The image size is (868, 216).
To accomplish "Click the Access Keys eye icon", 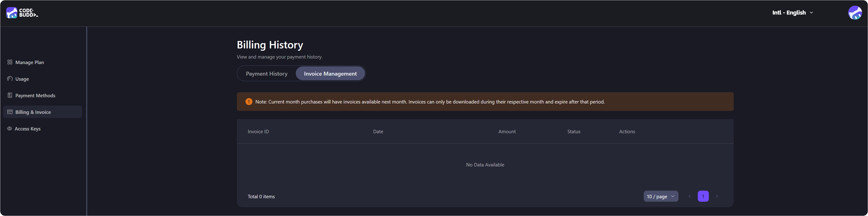I will [9, 129].
